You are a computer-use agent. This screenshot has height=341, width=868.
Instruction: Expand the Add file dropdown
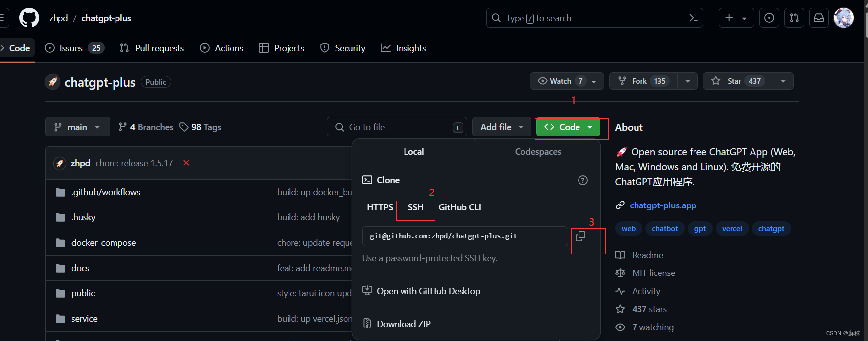[502, 127]
